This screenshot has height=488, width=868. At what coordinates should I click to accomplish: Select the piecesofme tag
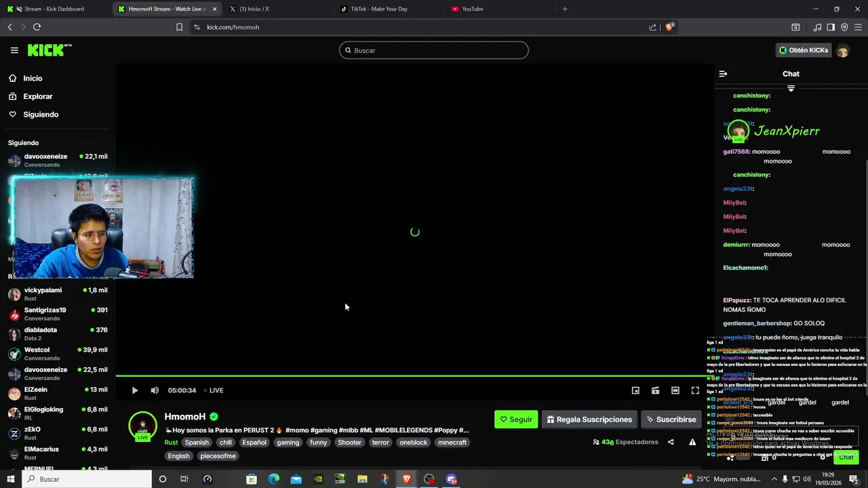218,456
